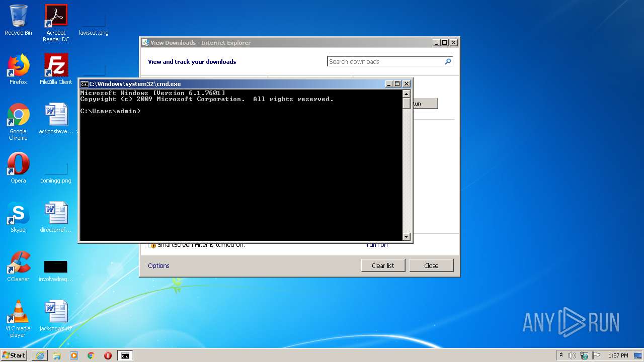
Task: Open Firefox desktop shortcut
Action: [18, 69]
